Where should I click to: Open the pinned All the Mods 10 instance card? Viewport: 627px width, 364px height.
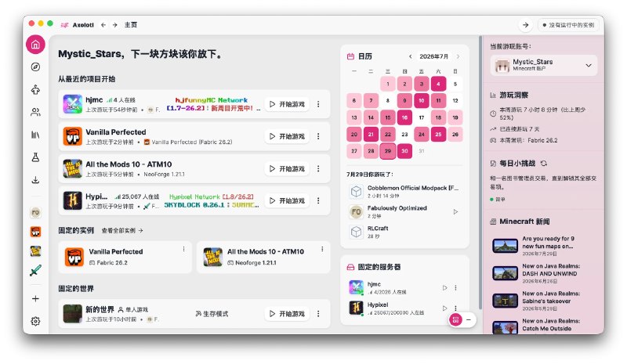pos(263,257)
